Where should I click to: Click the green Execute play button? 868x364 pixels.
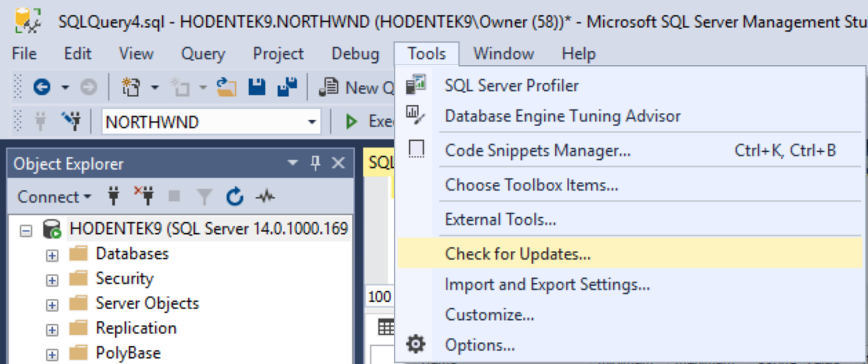tap(351, 121)
